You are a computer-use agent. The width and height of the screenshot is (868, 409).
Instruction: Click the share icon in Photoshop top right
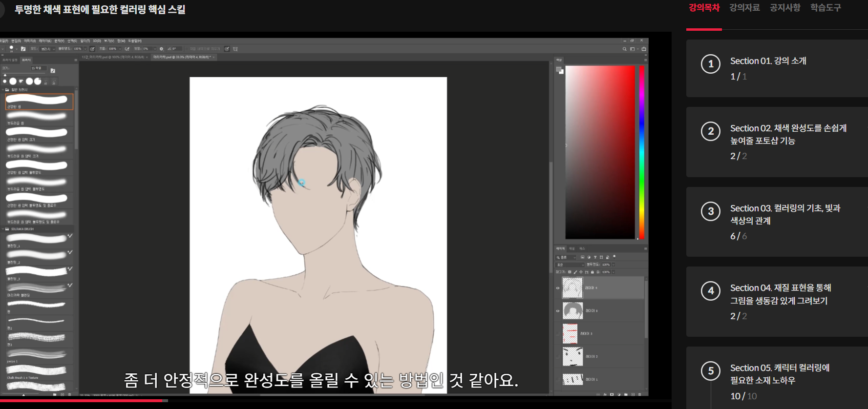(644, 49)
